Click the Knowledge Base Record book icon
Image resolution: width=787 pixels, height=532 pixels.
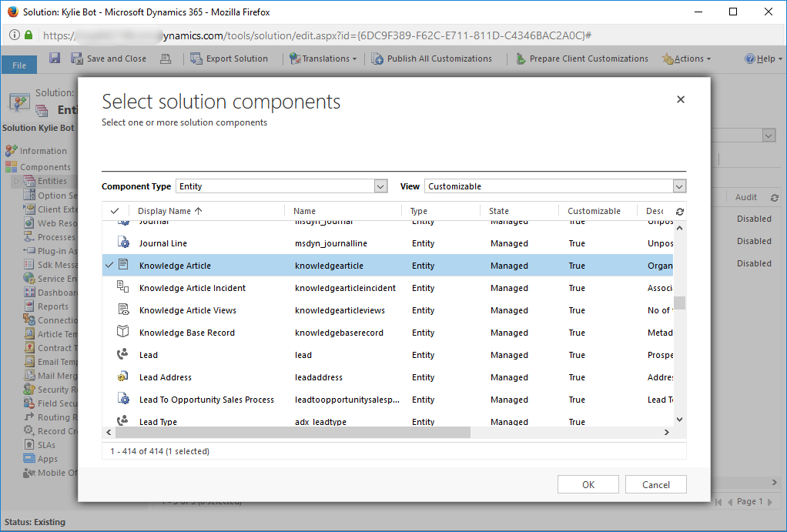pos(122,333)
